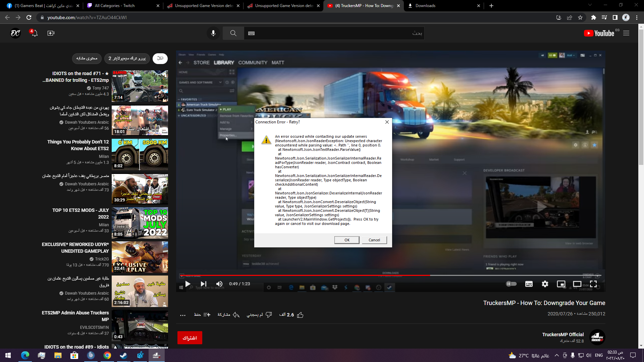The image size is (644, 362).
Task: Toggle the autoplay switch
Action: [511, 284]
